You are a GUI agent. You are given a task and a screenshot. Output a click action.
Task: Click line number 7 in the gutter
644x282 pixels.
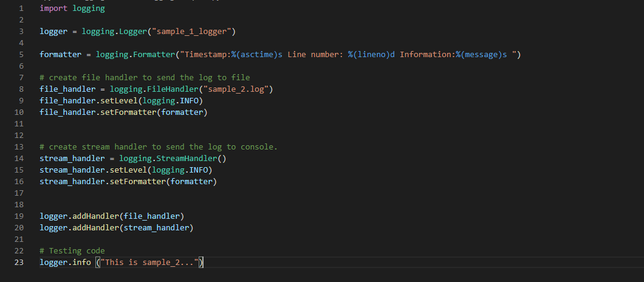click(x=21, y=77)
